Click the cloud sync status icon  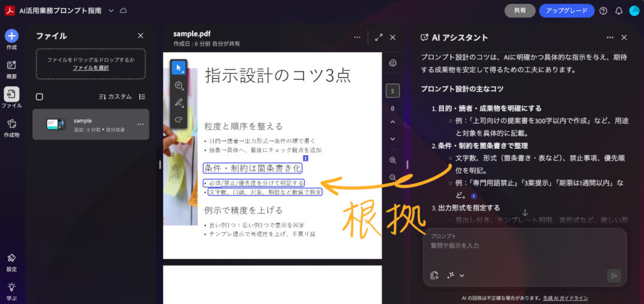pos(123,11)
